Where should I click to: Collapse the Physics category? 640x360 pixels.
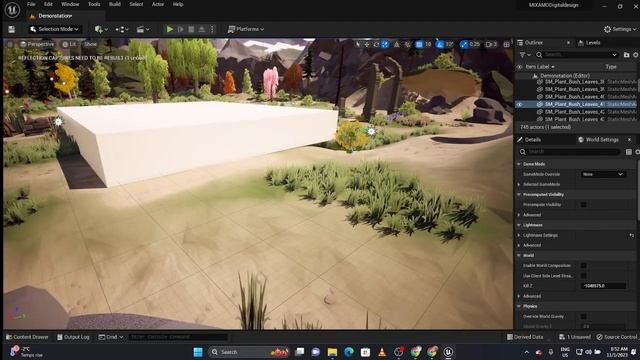click(519, 307)
